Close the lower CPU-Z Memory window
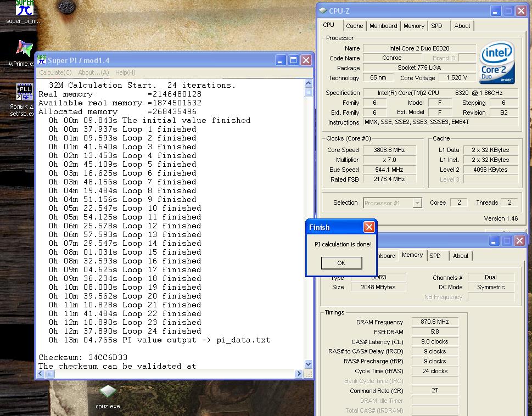 [519, 241]
